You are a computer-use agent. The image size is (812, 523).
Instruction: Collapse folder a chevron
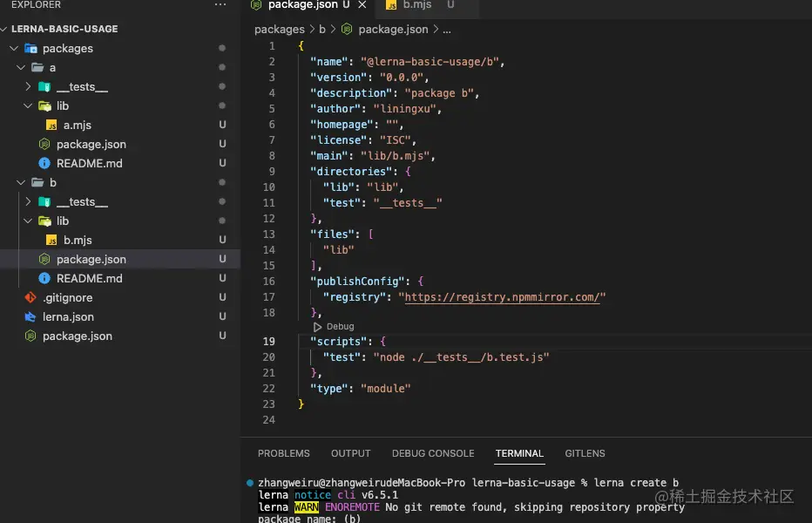click(x=21, y=67)
